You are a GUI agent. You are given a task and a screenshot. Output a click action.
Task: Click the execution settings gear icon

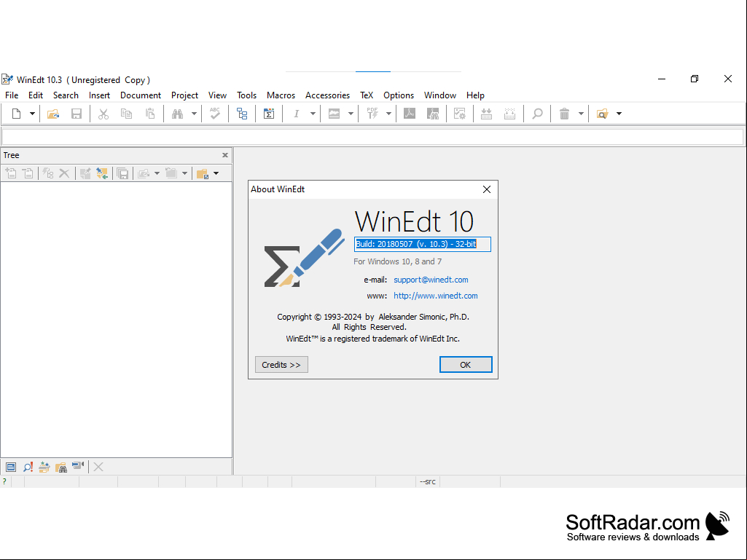coord(460,114)
